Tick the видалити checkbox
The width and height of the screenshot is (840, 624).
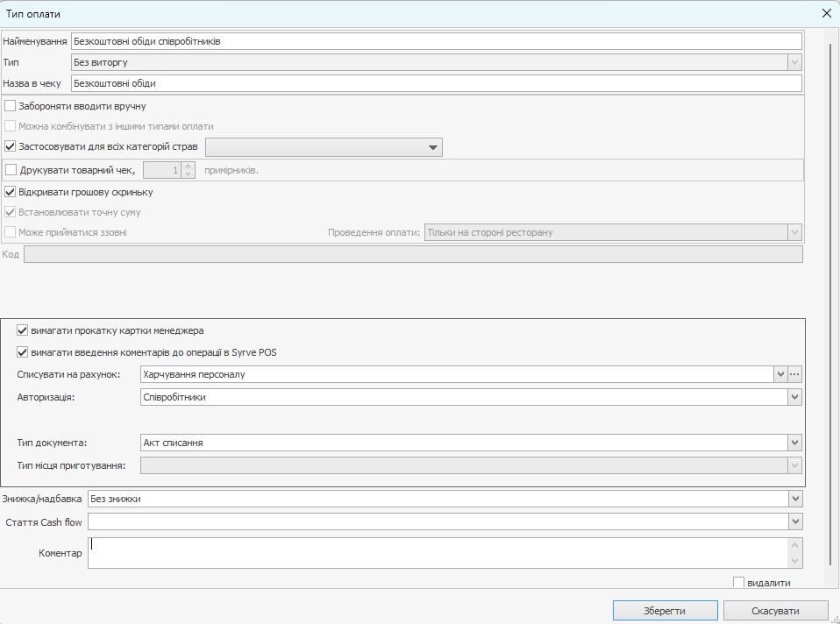tap(738, 583)
